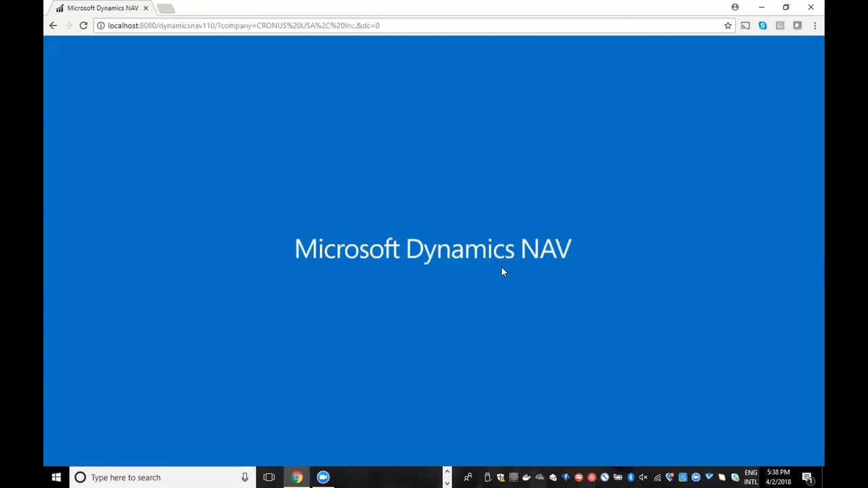Screen dimensions: 868x488
Task: Minimize the Chrome window
Action: [x=762, y=7]
